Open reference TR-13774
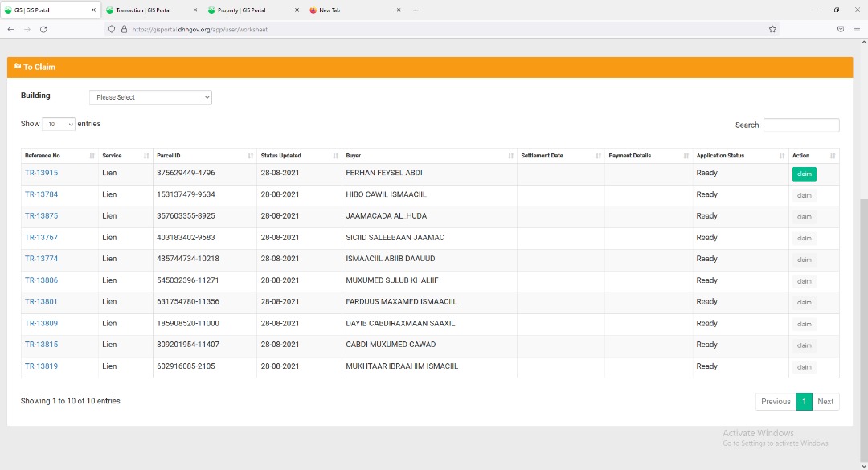The image size is (868, 470). pos(42,259)
